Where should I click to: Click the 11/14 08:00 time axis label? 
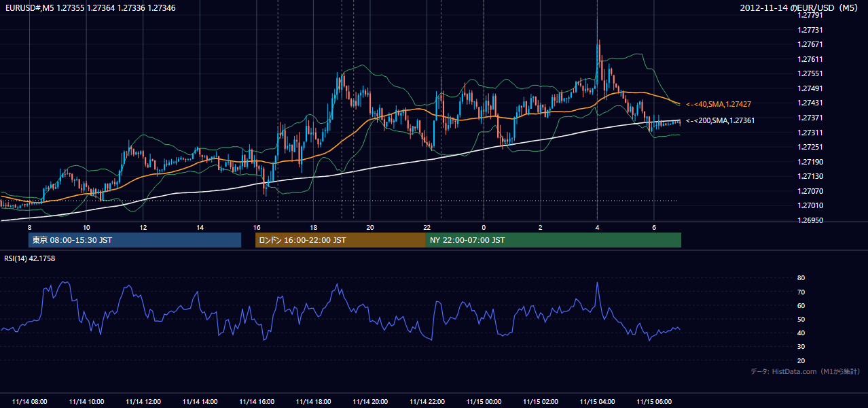[30, 402]
